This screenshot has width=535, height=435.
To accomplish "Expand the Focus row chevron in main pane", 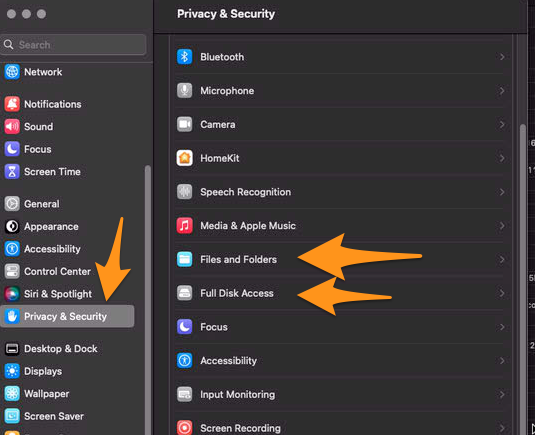I will point(502,327).
